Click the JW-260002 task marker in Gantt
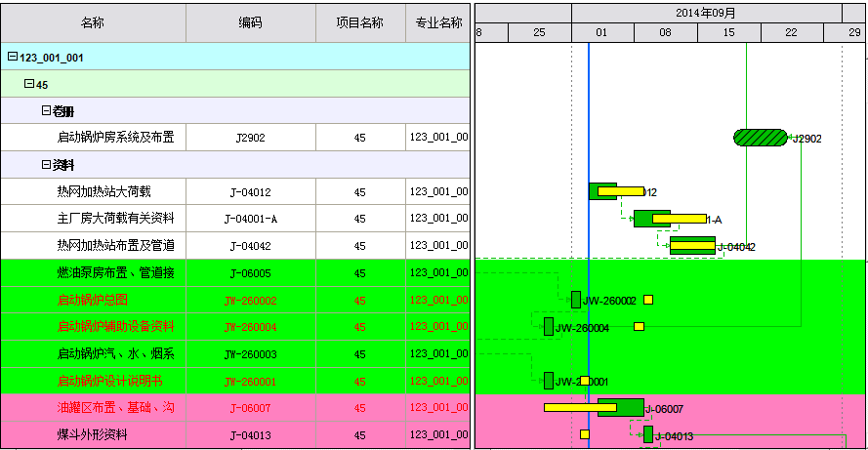 click(576, 300)
